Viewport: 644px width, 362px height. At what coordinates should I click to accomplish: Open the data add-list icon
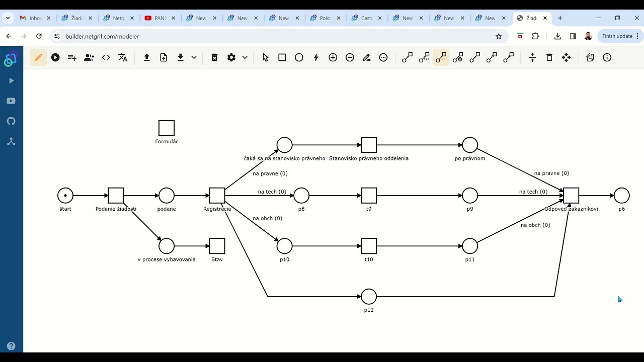[72, 58]
